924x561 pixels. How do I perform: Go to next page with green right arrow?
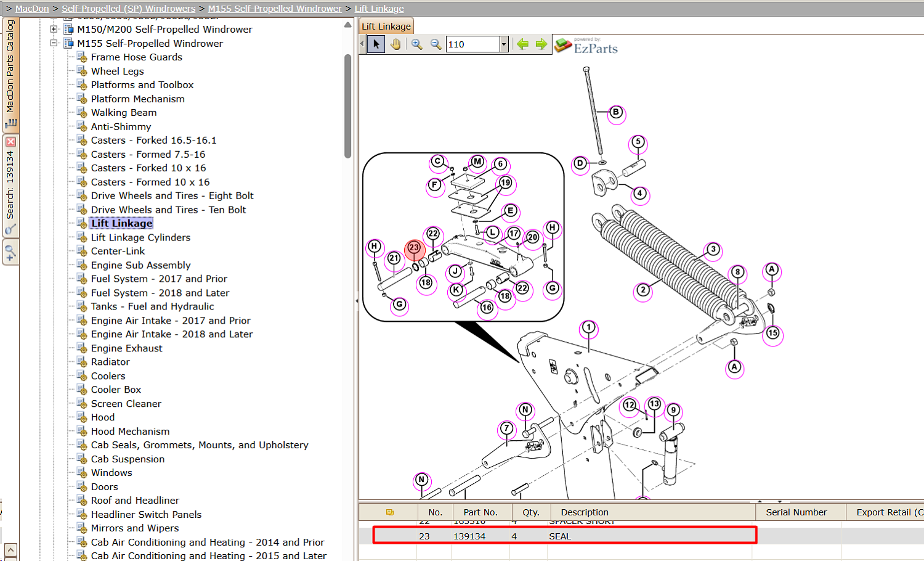coord(541,44)
